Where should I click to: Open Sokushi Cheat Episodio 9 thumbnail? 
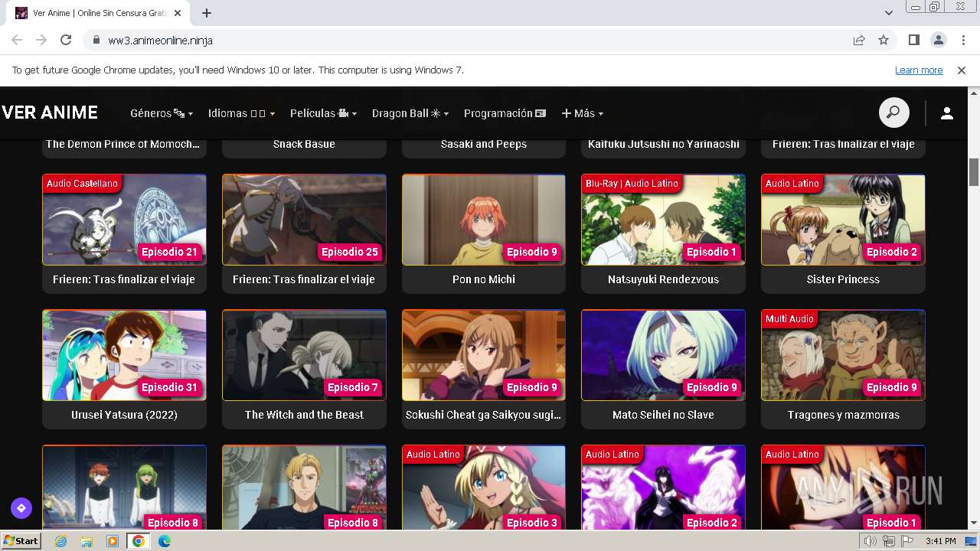pyautogui.click(x=484, y=355)
